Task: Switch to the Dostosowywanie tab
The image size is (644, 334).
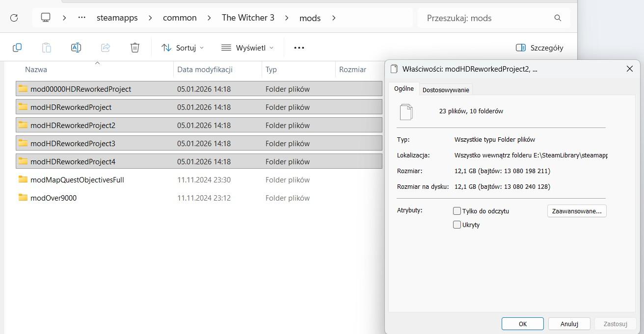Action: pos(446,90)
